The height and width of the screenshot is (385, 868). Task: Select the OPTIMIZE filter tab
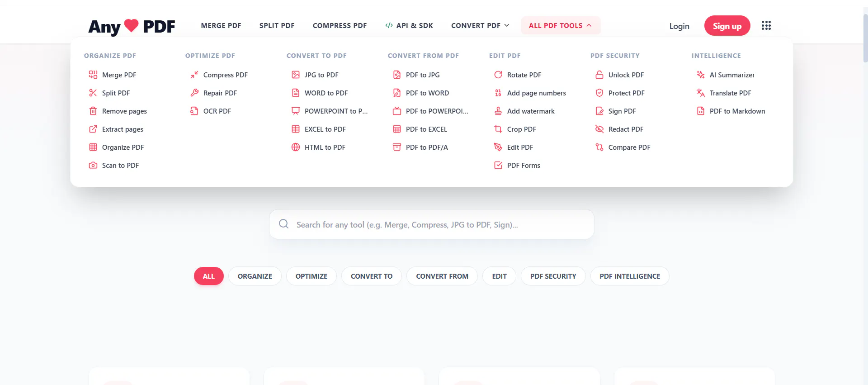311,276
